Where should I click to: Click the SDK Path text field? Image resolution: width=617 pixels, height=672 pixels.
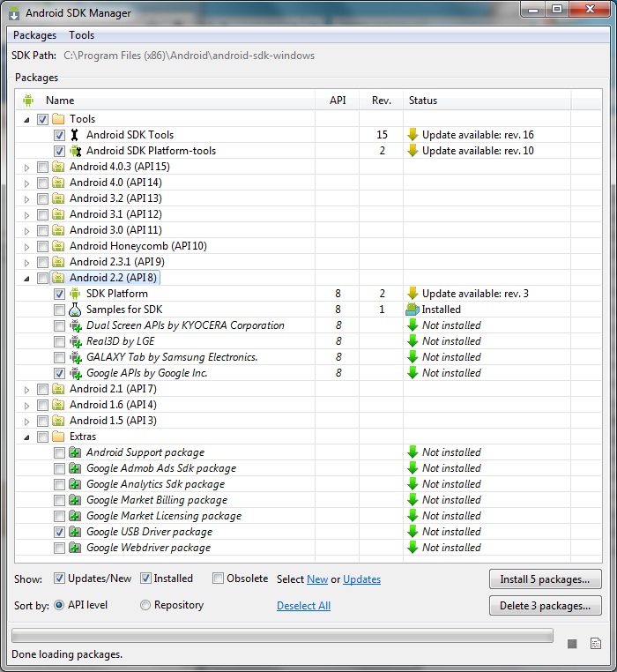pos(189,56)
